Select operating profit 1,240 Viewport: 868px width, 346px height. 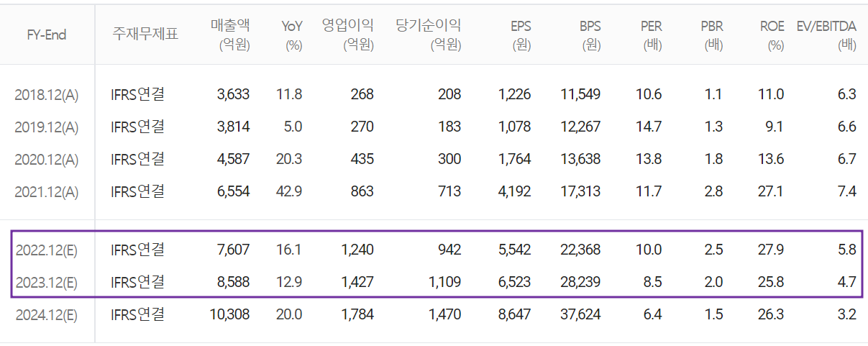pyautogui.click(x=357, y=250)
